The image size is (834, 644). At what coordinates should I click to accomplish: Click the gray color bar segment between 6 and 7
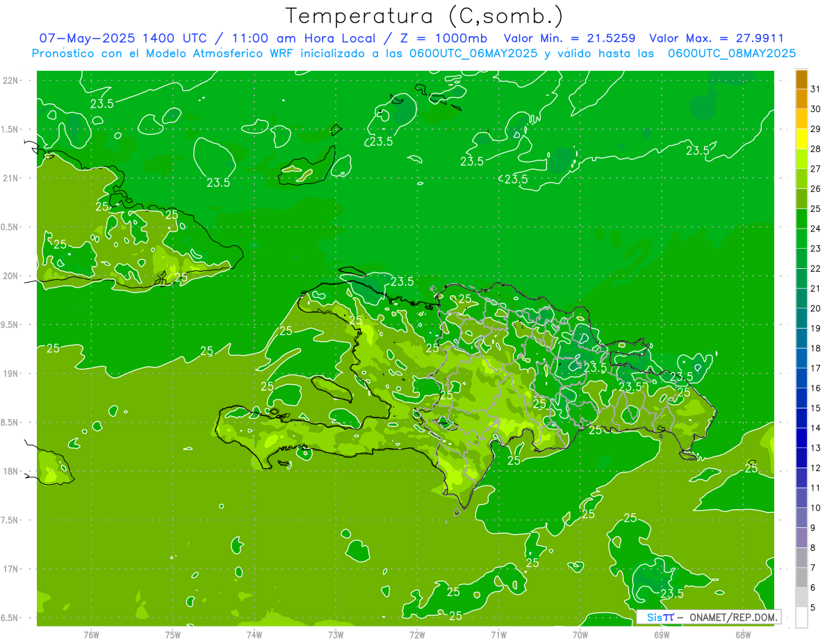click(801, 578)
